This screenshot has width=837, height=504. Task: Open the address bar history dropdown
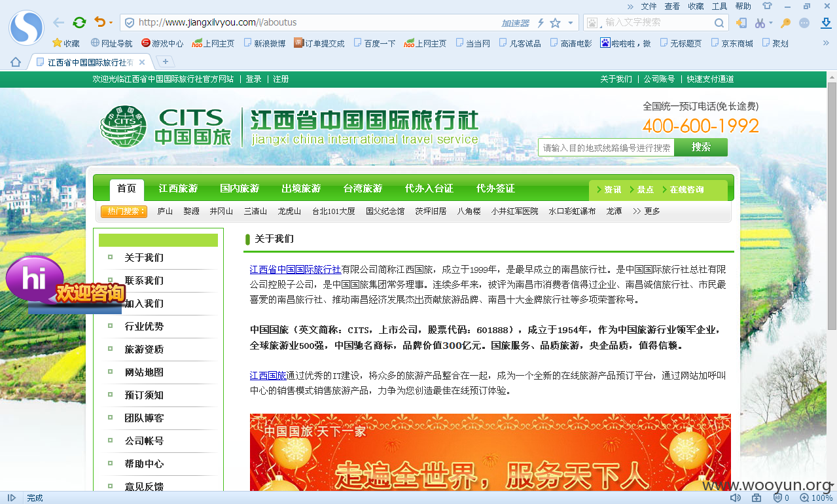point(570,23)
